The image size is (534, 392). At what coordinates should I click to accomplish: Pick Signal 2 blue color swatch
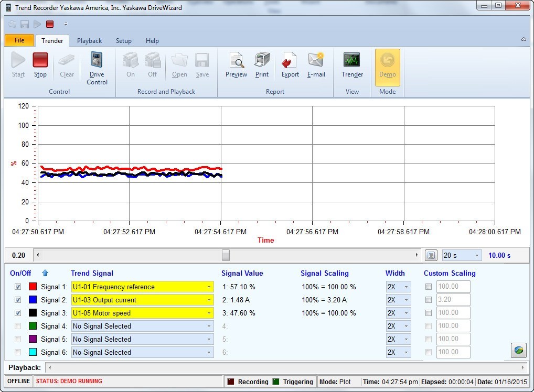point(33,300)
